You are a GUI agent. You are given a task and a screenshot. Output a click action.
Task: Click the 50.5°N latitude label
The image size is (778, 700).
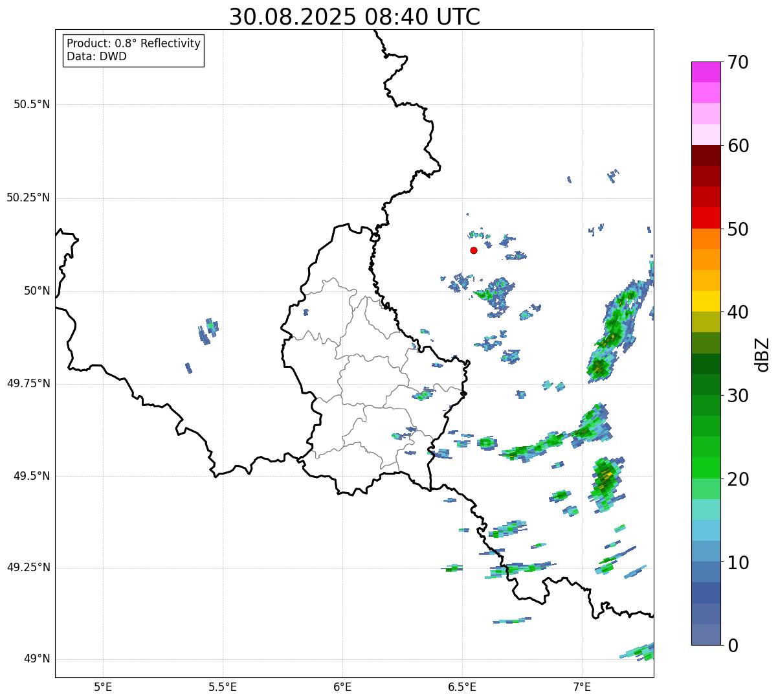tap(32, 104)
